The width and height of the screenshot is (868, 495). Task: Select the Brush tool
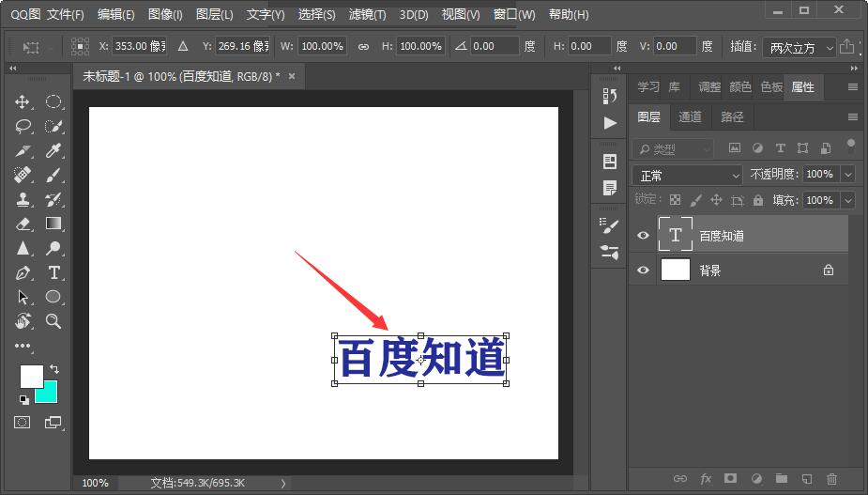[x=53, y=175]
